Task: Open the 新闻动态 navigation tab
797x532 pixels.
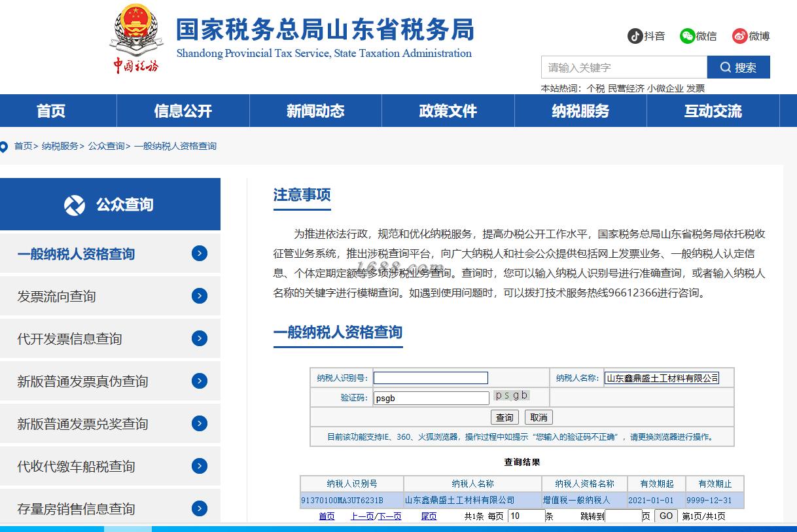Action: click(x=315, y=111)
